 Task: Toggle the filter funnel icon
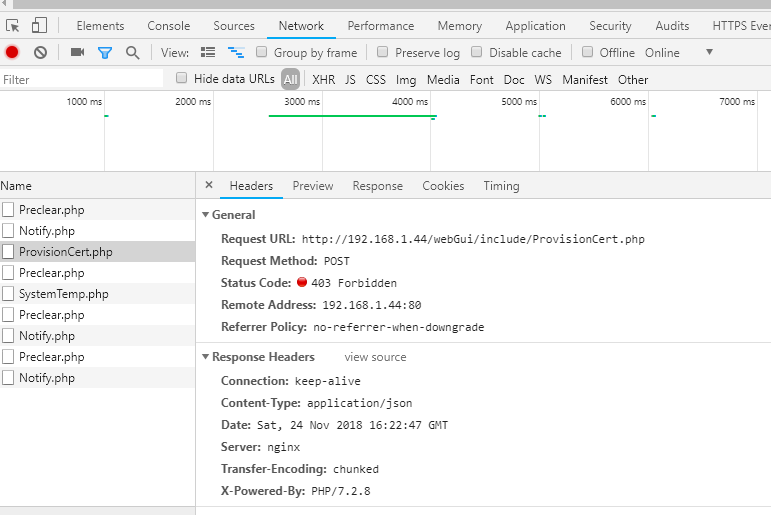tap(105, 53)
